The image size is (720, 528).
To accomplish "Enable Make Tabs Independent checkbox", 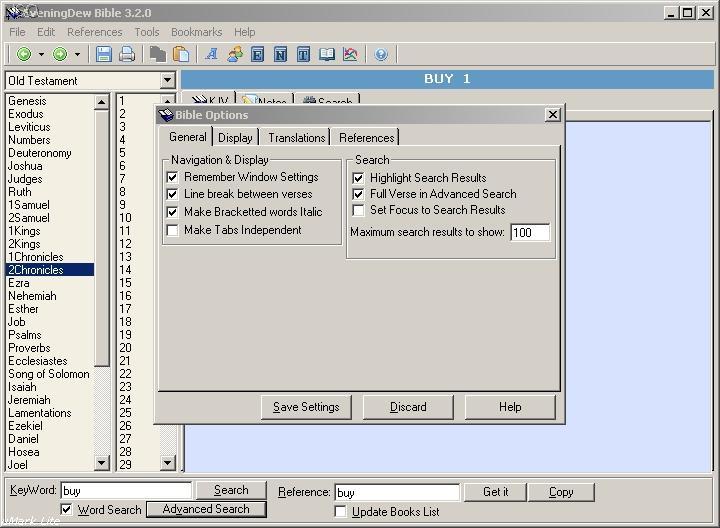I will [172, 230].
